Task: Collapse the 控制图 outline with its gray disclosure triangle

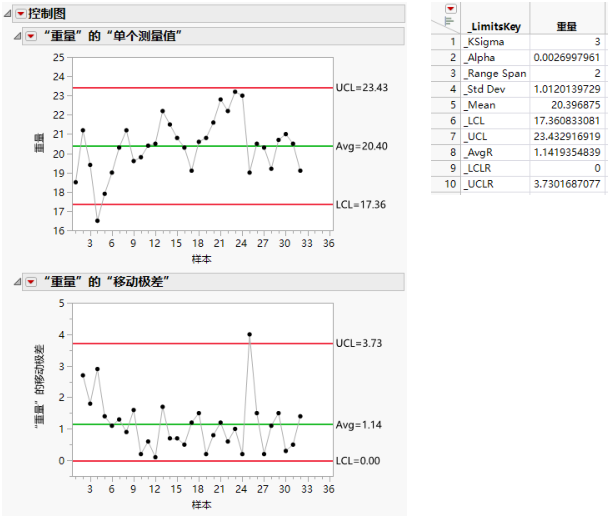Action: click(x=7, y=14)
